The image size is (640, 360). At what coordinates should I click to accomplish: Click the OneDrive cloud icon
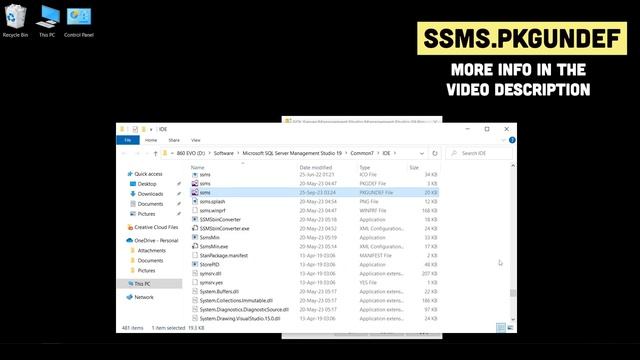point(129,240)
